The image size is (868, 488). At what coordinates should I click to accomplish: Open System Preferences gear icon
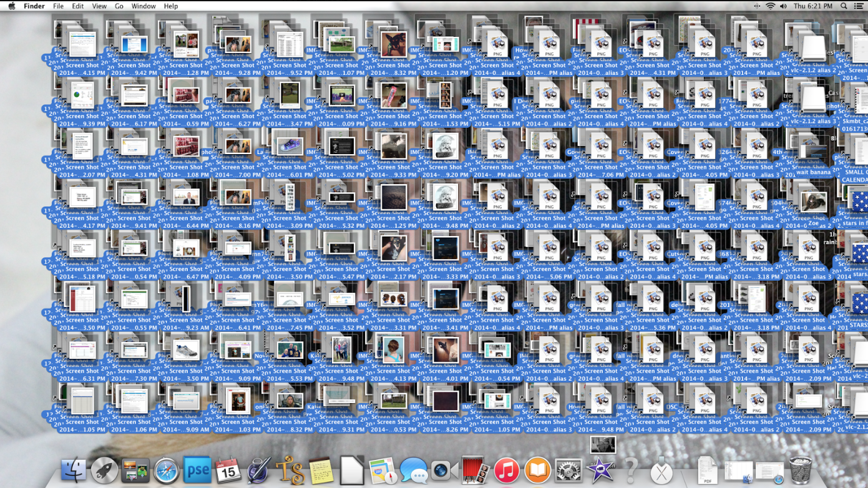[568, 471]
